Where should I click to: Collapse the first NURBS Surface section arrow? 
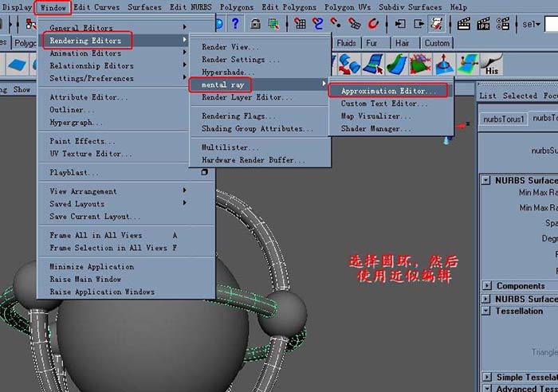(x=485, y=180)
